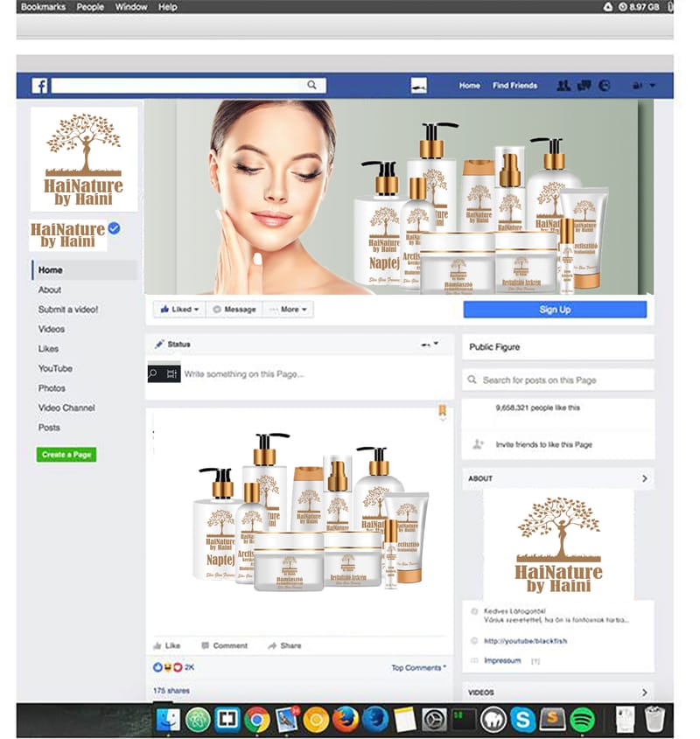Like the product post
The width and height of the screenshot is (700, 739).
point(166,645)
